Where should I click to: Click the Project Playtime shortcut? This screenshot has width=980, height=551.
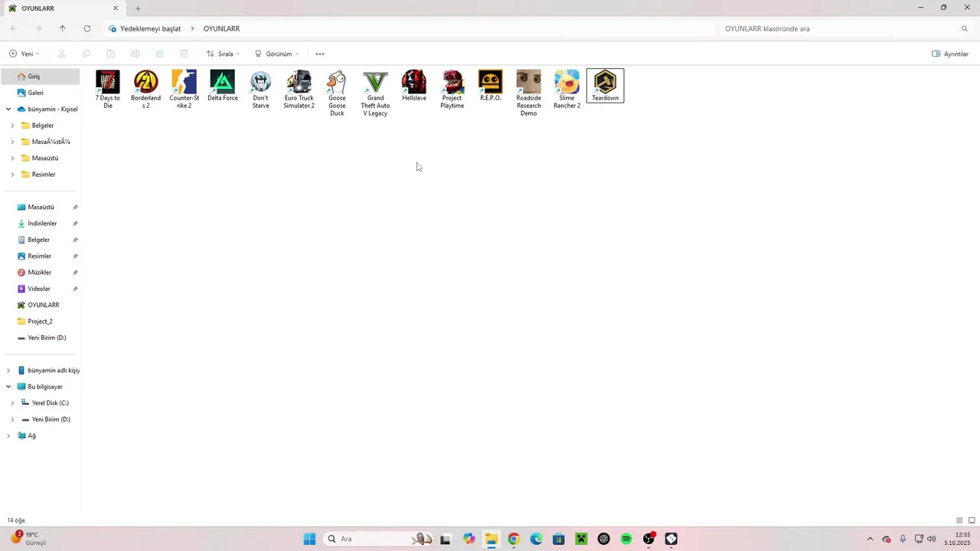coord(452,90)
